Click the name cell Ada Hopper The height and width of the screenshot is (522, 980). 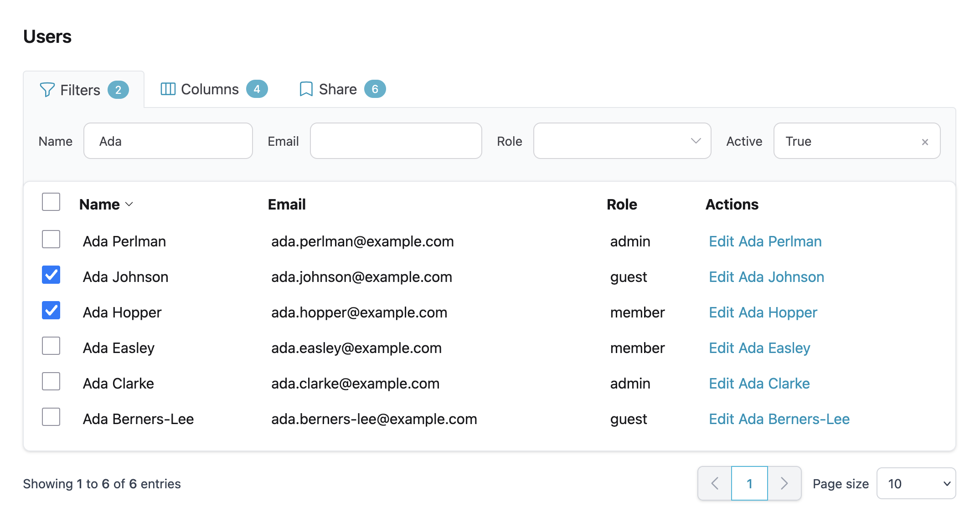(122, 312)
